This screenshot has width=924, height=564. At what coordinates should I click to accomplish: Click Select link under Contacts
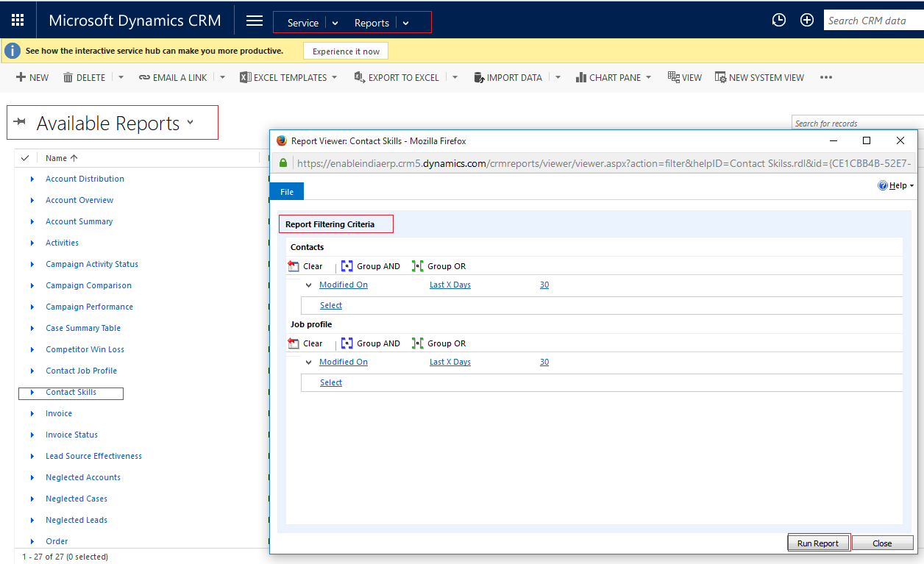click(331, 305)
